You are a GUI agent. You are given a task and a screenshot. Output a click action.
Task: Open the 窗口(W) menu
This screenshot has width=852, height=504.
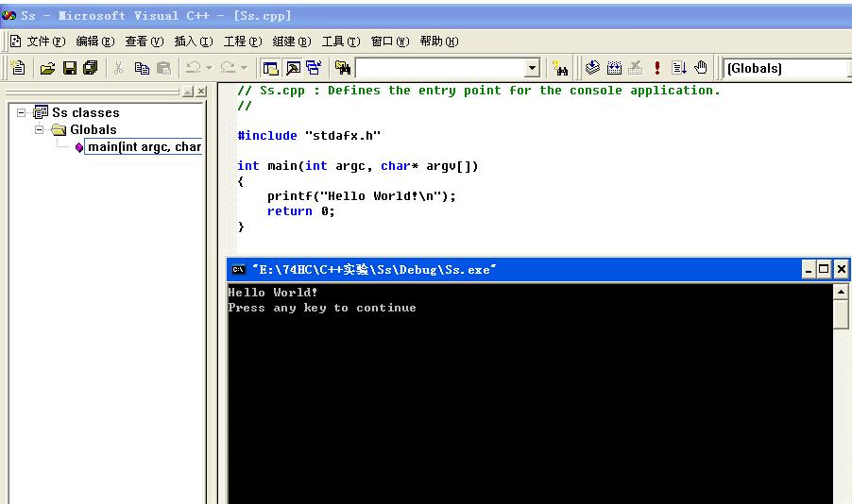pos(390,42)
